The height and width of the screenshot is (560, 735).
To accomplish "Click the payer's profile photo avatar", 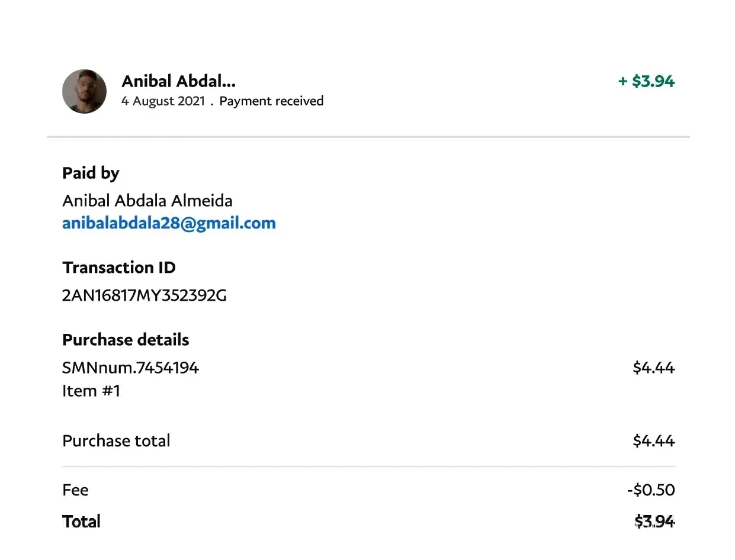I will (x=84, y=92).
